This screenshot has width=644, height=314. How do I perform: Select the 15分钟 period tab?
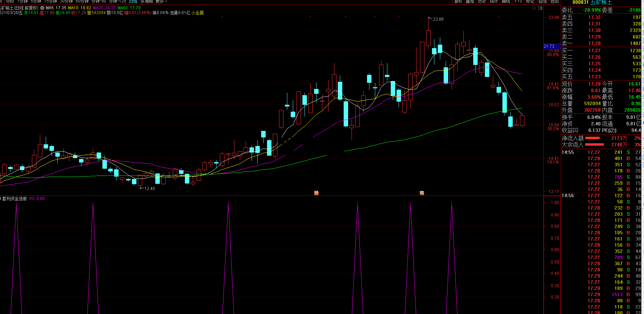click(51, 1)
